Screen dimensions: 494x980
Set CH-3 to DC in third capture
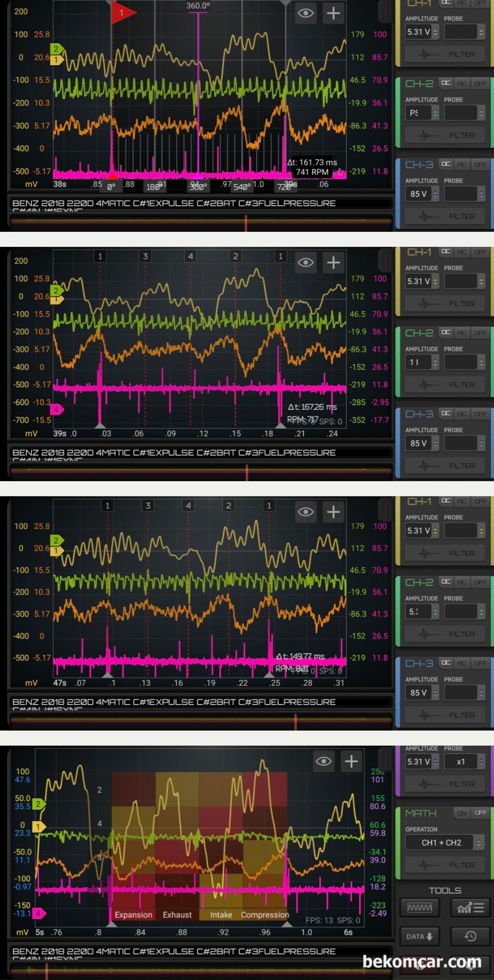pyautogui.click(x=446, y=663)
